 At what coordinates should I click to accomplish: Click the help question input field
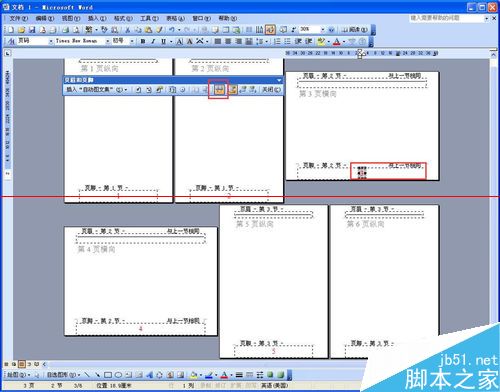pyautogui.click(x=447, y=18)
